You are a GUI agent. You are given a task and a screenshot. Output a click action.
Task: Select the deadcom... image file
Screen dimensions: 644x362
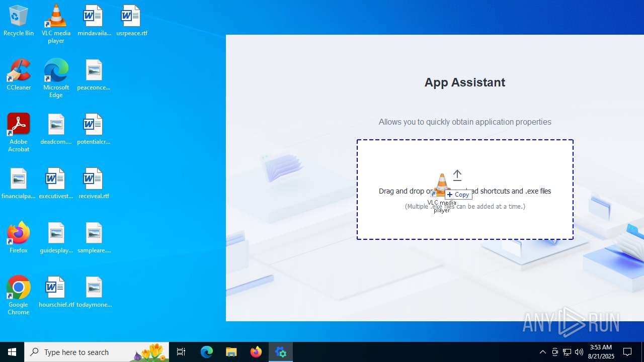click(56, 130)
